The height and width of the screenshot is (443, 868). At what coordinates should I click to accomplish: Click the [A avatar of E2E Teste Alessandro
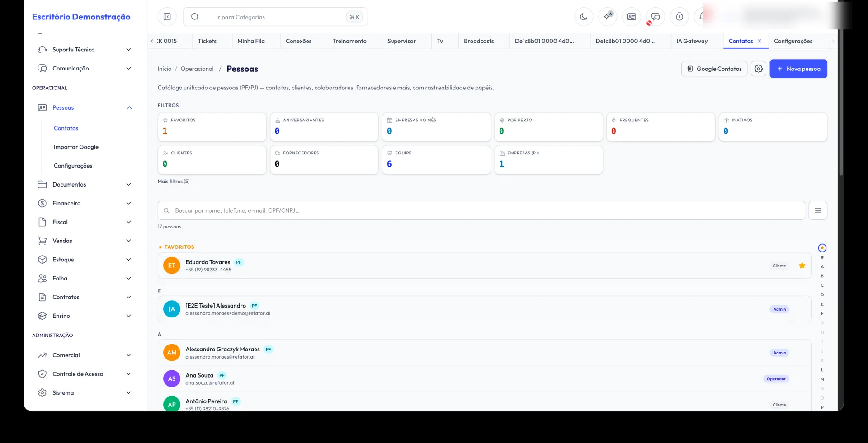coord(172,309)
